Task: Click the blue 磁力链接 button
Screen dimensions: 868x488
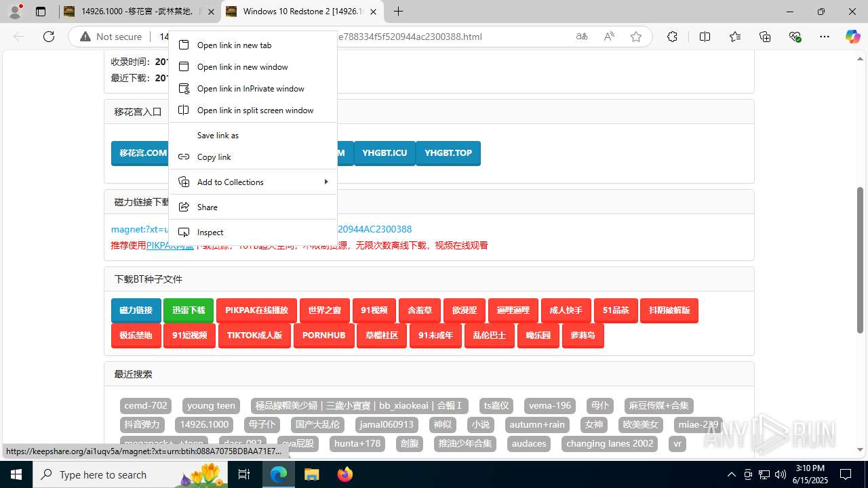Action: click(136, 310)
